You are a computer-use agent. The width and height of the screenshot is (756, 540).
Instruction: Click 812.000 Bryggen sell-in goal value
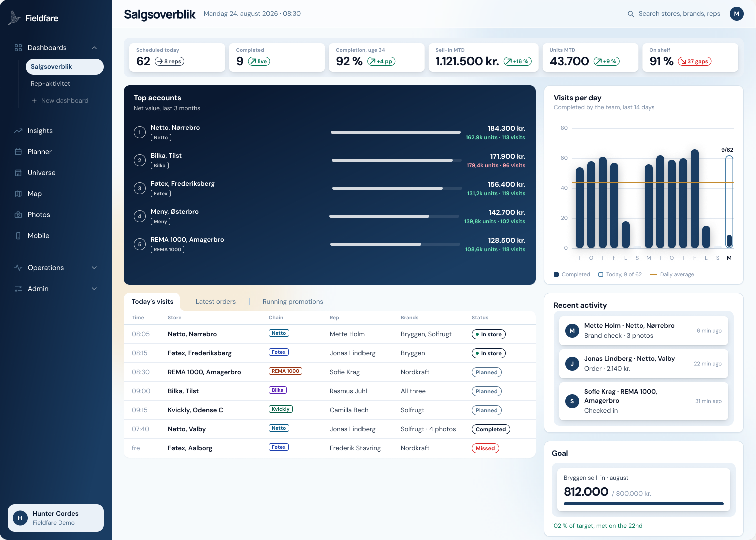586,492
